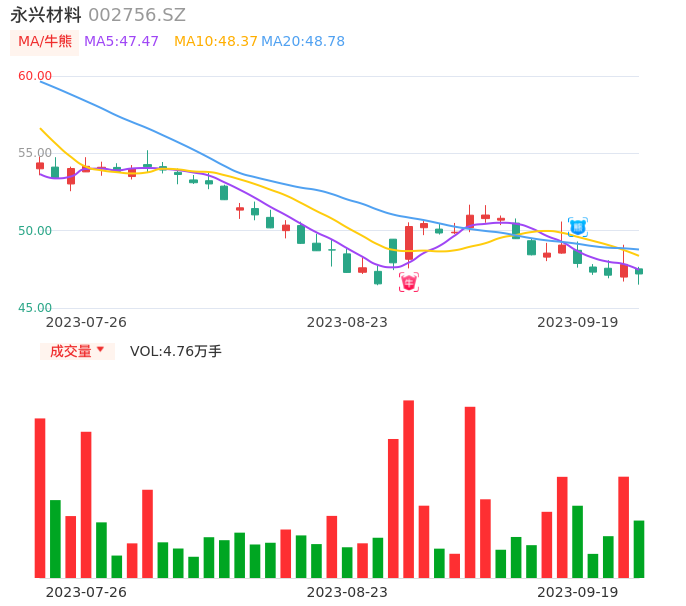Click the 60.00 price axis label

[x=35, y=76]
